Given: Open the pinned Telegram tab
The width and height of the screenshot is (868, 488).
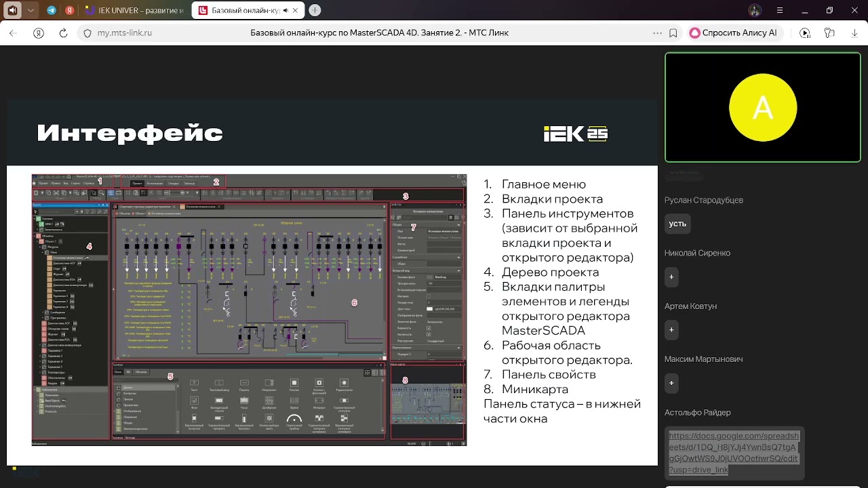Looking at the screenshot, I should click(52, 11).
